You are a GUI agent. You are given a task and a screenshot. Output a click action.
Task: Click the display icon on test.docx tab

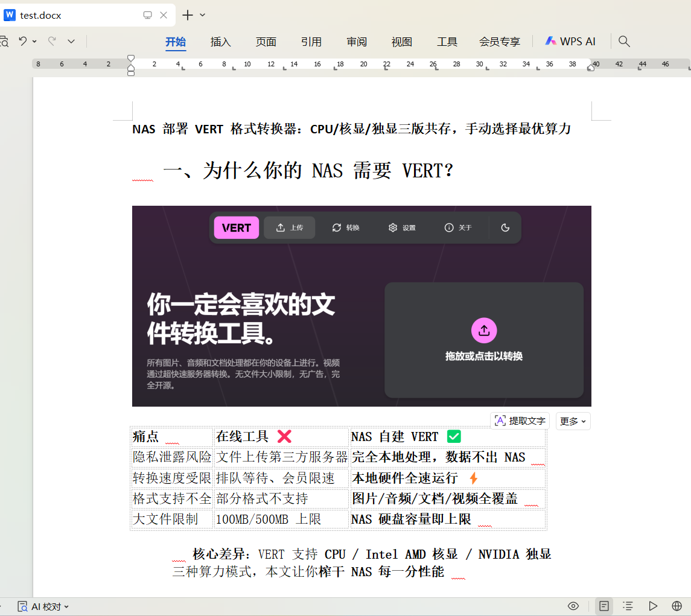(x=147, y=15)
